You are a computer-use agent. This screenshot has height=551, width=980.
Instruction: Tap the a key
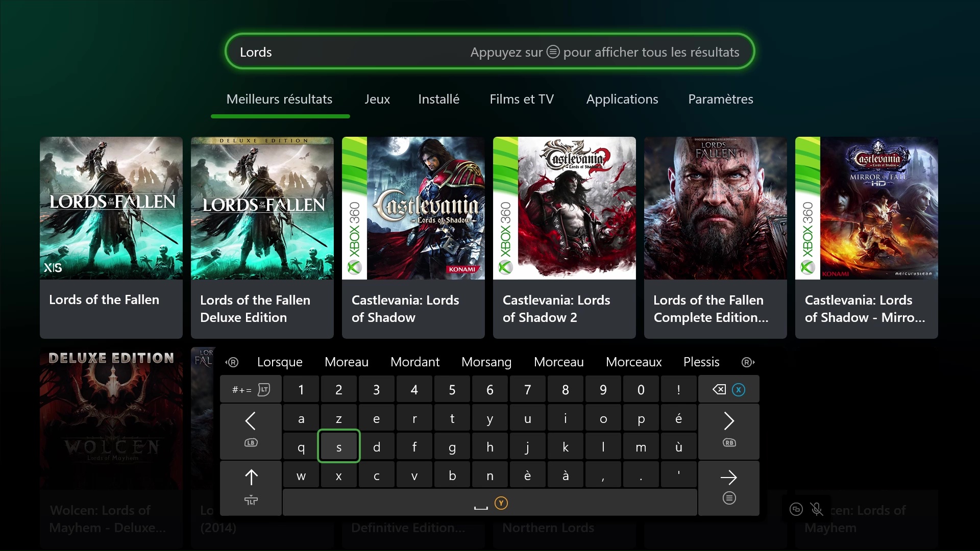301,419
